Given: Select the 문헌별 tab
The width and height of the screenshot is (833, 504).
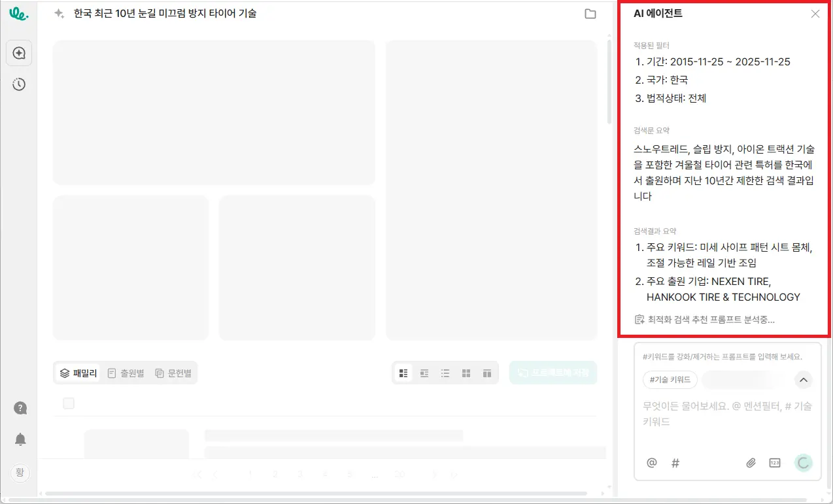Looking at the screenshot, I should point(173,373).
